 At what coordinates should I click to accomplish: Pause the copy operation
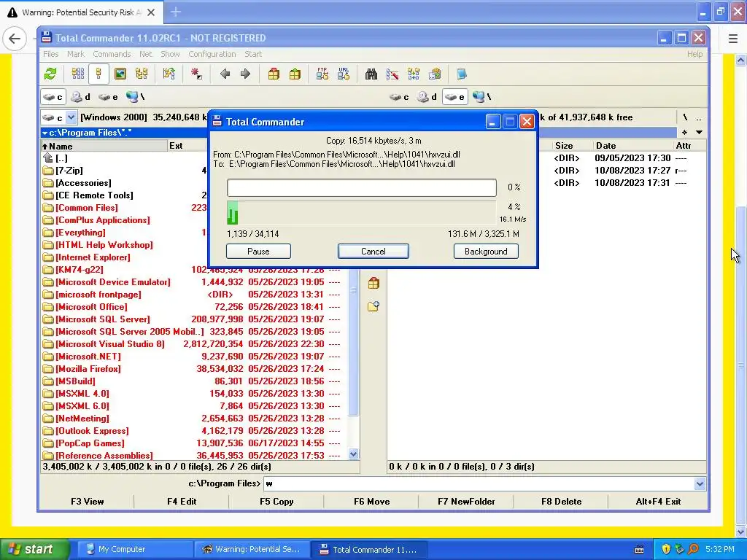(258, 252)
